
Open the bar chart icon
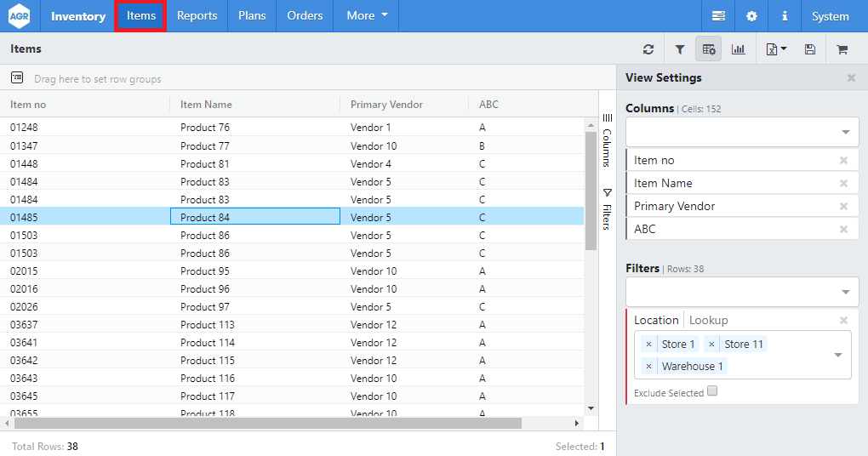[x=738, y=49]
